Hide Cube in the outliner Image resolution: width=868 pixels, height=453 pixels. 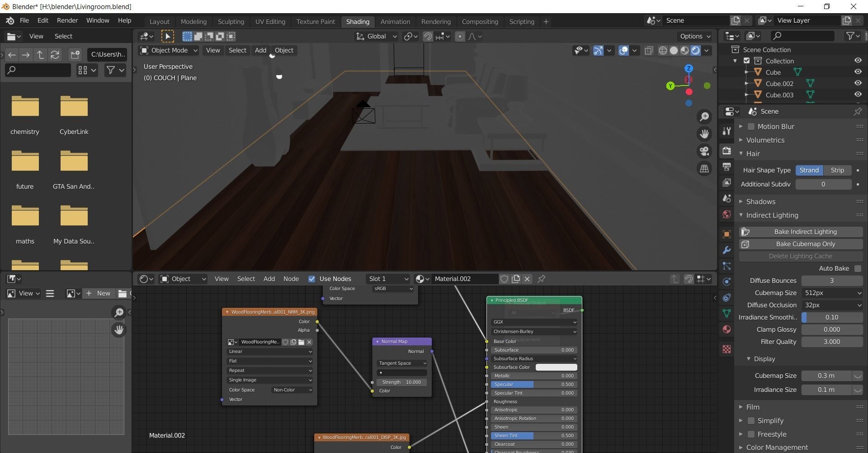tap(857, 72)
